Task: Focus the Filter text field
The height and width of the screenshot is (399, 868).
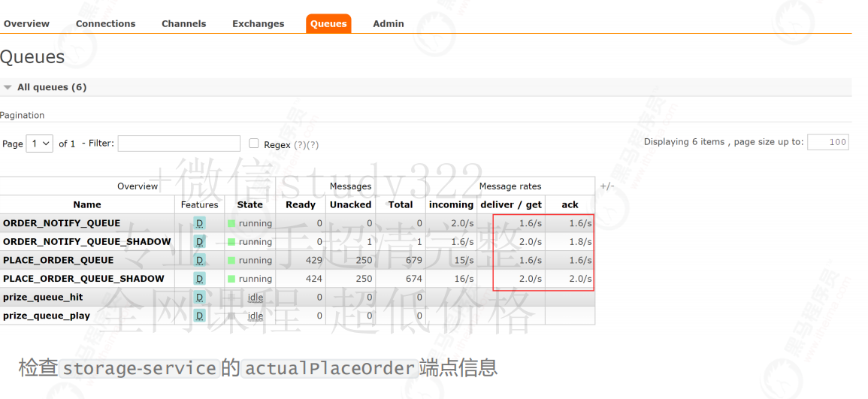Action: pyautogui.click(x=180, y=144)
